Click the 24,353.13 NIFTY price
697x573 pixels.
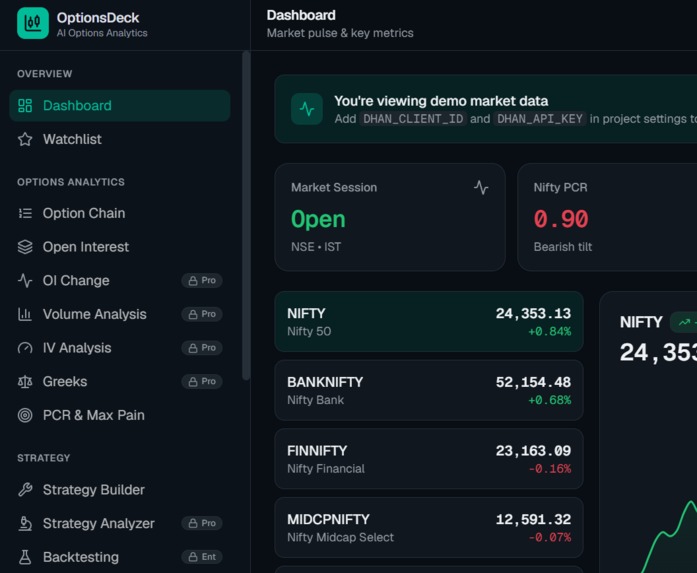533,313
